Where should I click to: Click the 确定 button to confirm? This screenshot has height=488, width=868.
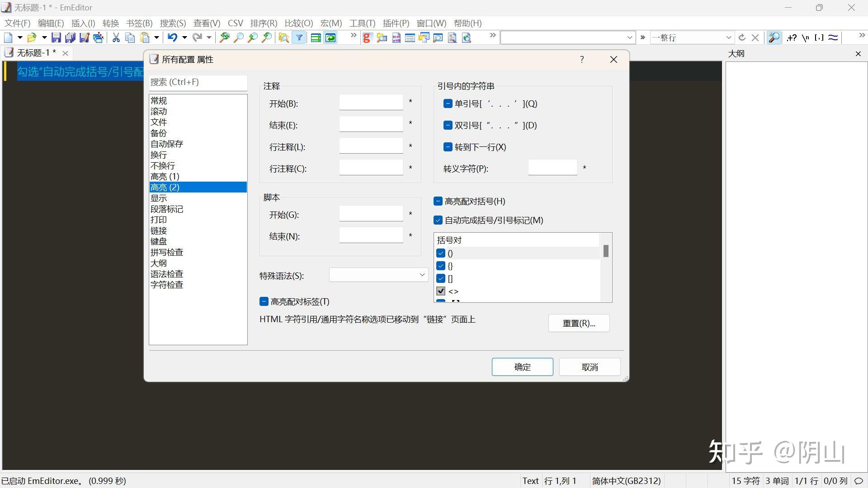(522, 366)
